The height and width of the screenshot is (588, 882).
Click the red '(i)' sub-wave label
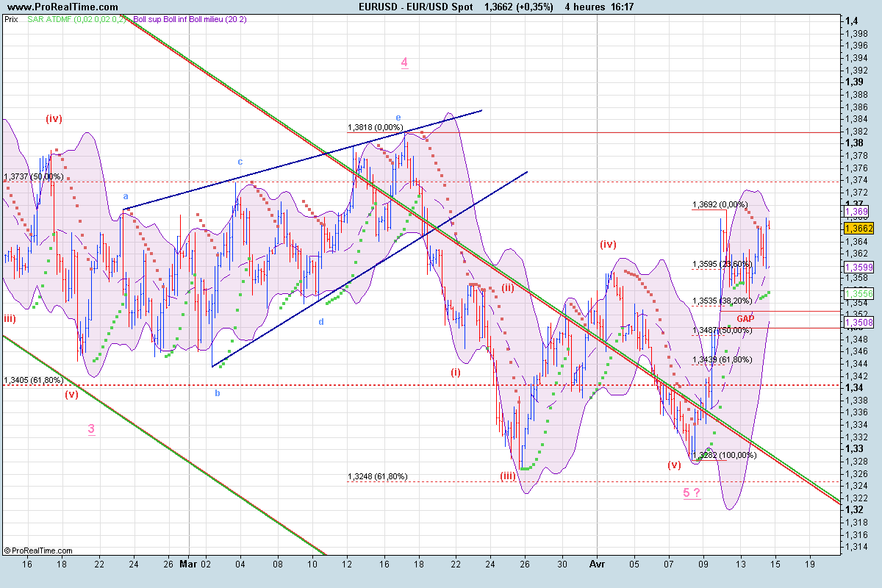click(x=456, y=372)
